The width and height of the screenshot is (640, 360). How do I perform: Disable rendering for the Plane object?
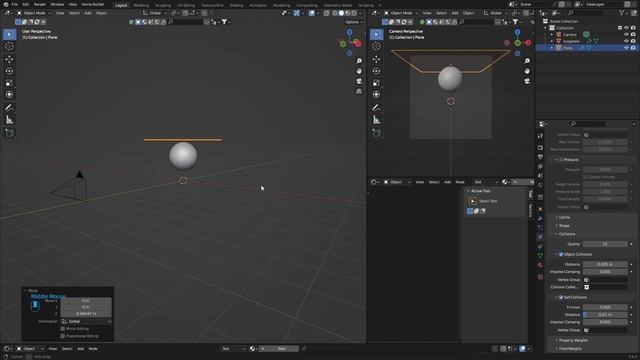633,48
